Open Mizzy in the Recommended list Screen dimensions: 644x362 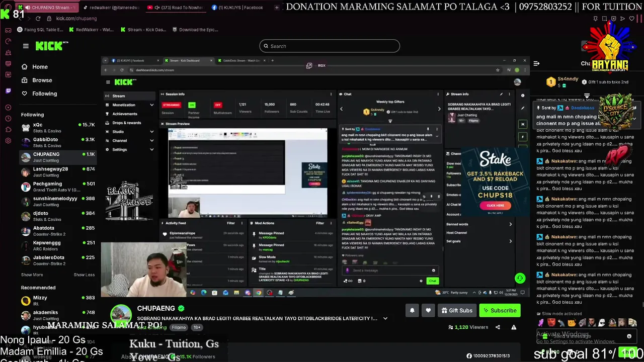click(x=57, y=301)
